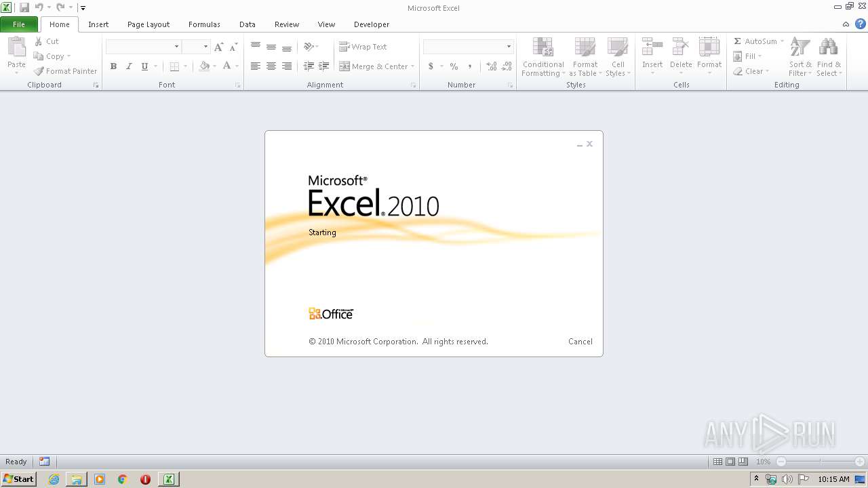Click the Cut scissors icon
Image resolution: width=868 pixels, height=488 pixels.
tap(39, 41)
